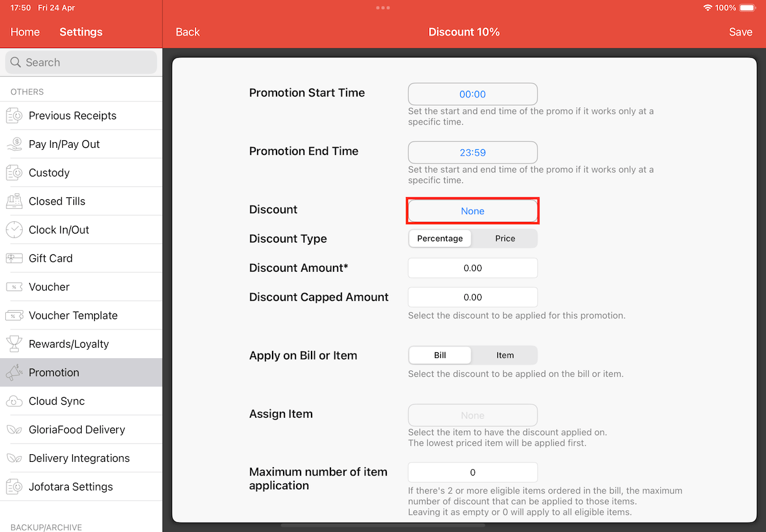766x532 pixels.
Task: Open Promotion End Time picker 23:59
Action: click(473, 152)
